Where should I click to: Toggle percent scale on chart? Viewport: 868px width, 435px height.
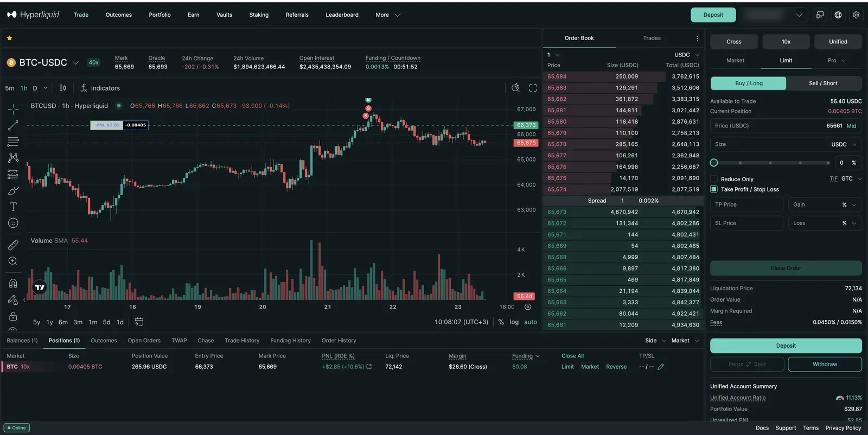[501, 322]
